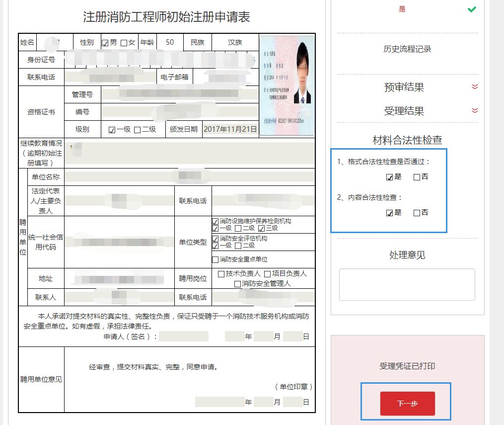Uncheck the 男 gender checkbox
Image resolution: width=504 pixels, height=425 pixels.
coord(105,42)
